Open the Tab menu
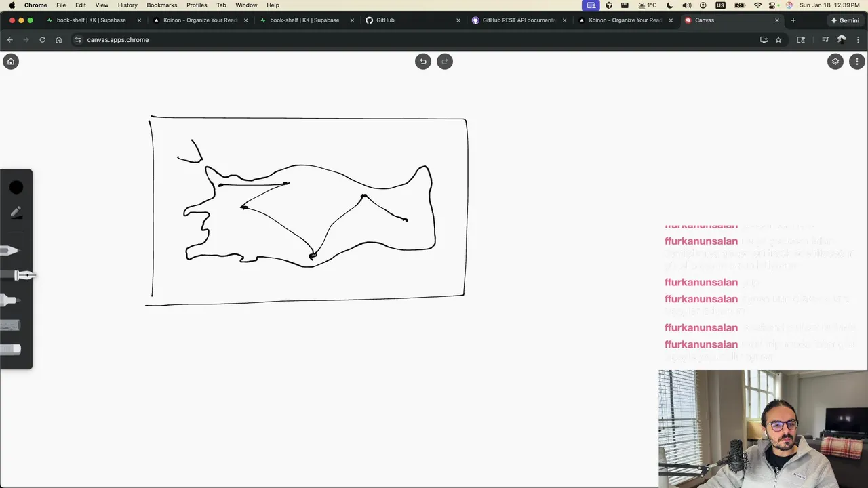Image resolution: width=868 pixels, height=488 pixels. coord(221,5)
